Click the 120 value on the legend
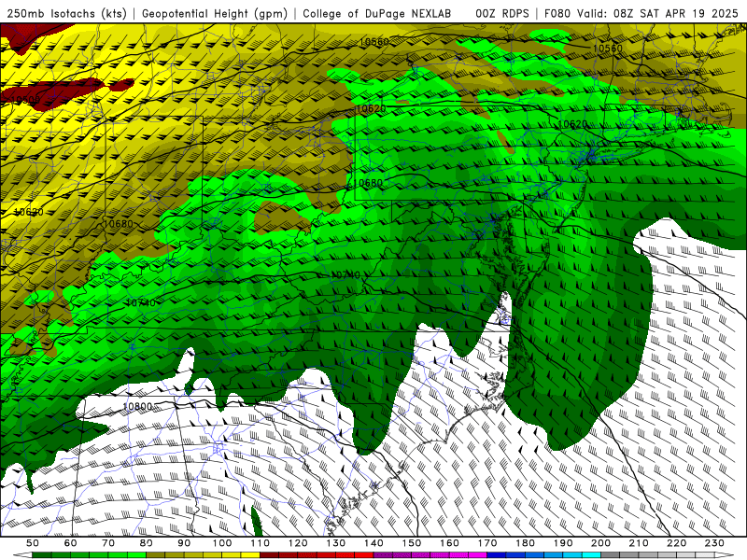The width and height of the screenshot is (747, 560). click(x=298, y=543)
